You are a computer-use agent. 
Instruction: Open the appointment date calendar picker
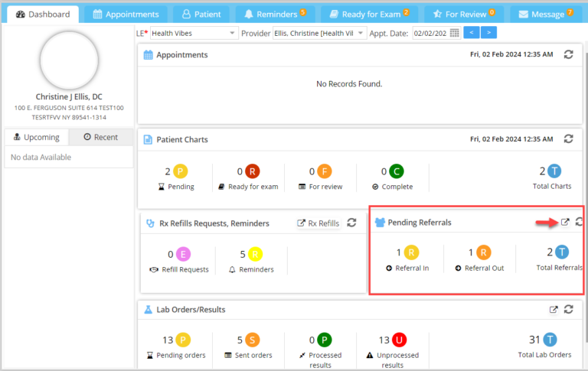(455, 33)
